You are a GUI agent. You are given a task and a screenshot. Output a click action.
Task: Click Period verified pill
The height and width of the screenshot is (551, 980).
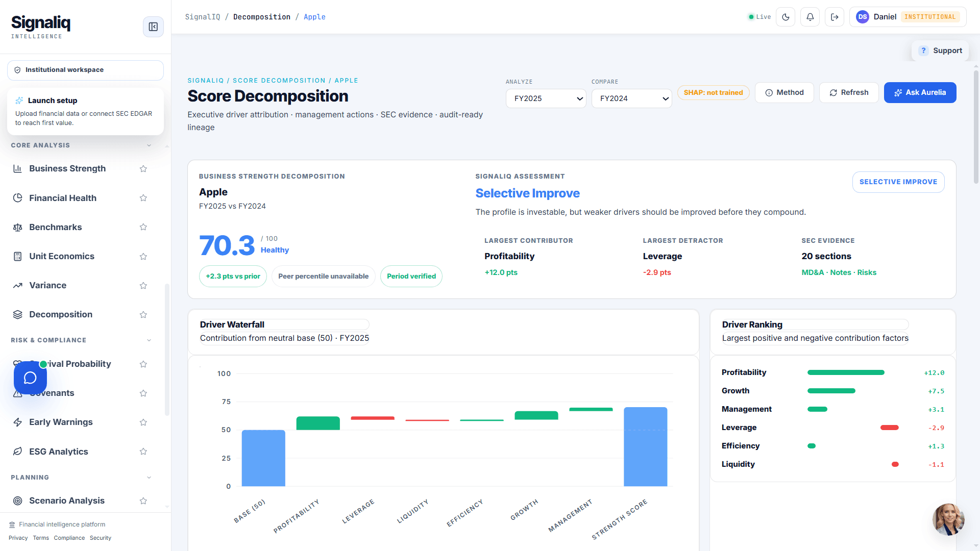(x=411, y=277)
